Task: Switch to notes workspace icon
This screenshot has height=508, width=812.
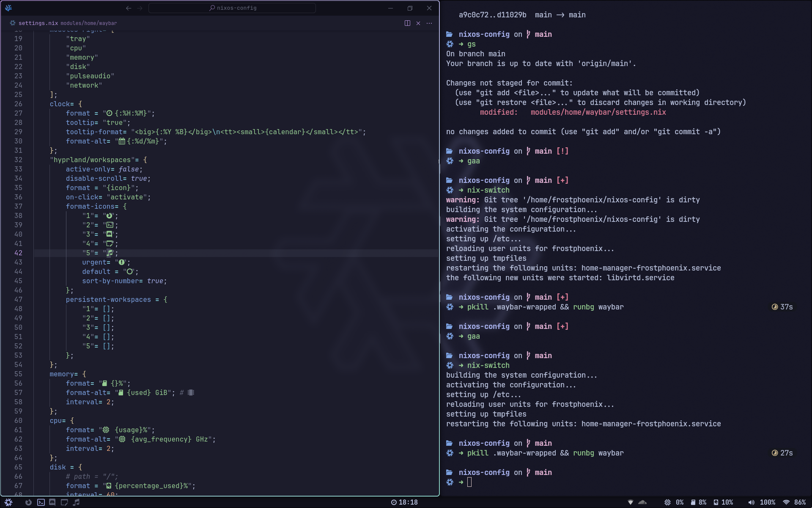Action: pos(64,502)
